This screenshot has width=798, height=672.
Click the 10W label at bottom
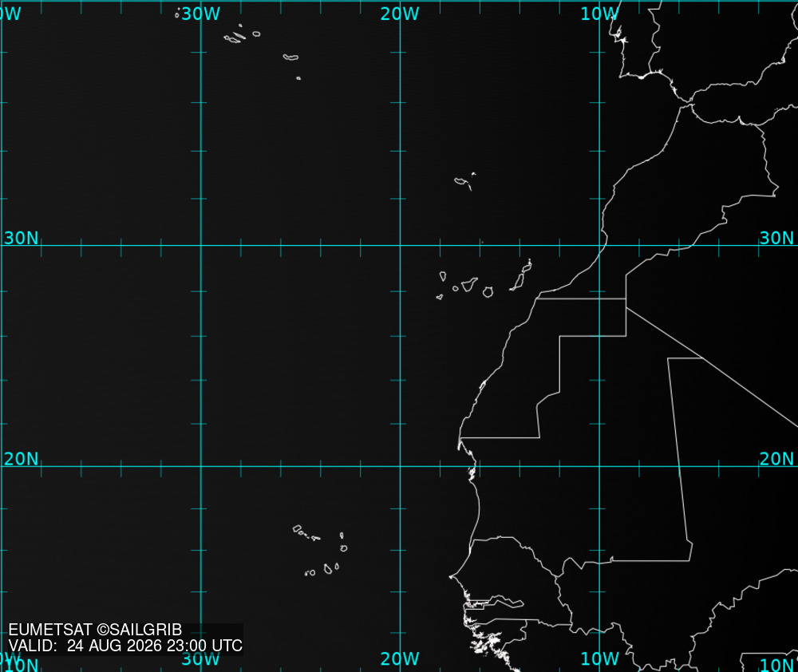[599, 658]
